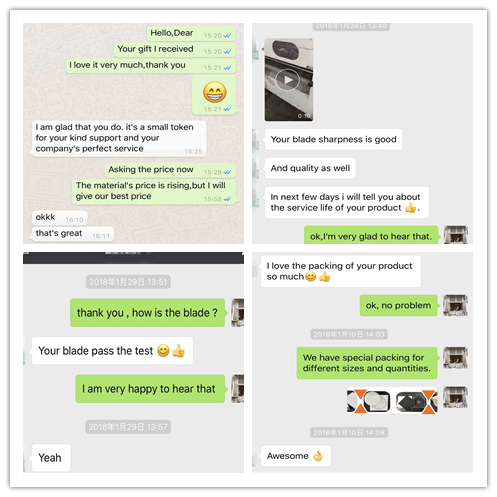Select "Asking the price now" message
Image resolution: width=497 pixels, height=497 pixels.
click(170, 170)
